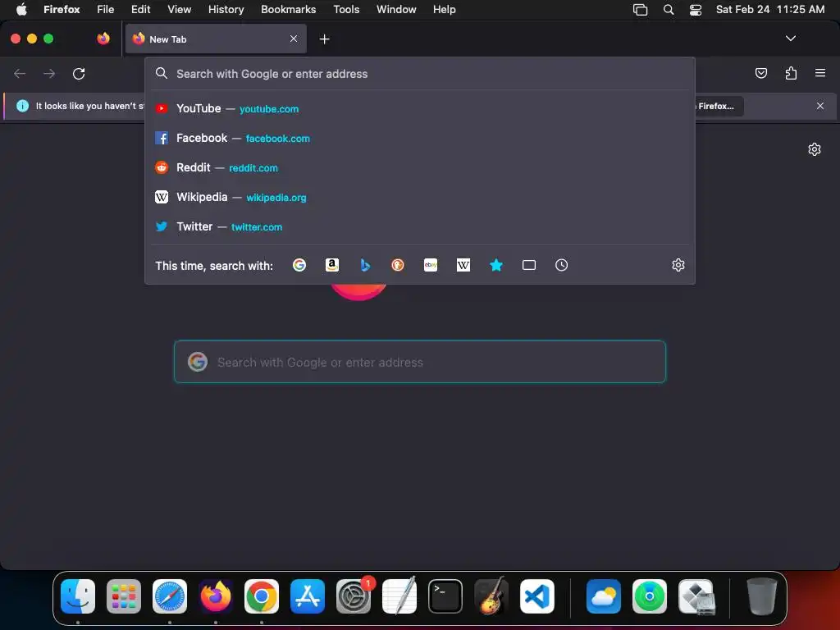Open Firefox View pinned icon
This screenshot has width=840, height=630.
pos(103,39)
